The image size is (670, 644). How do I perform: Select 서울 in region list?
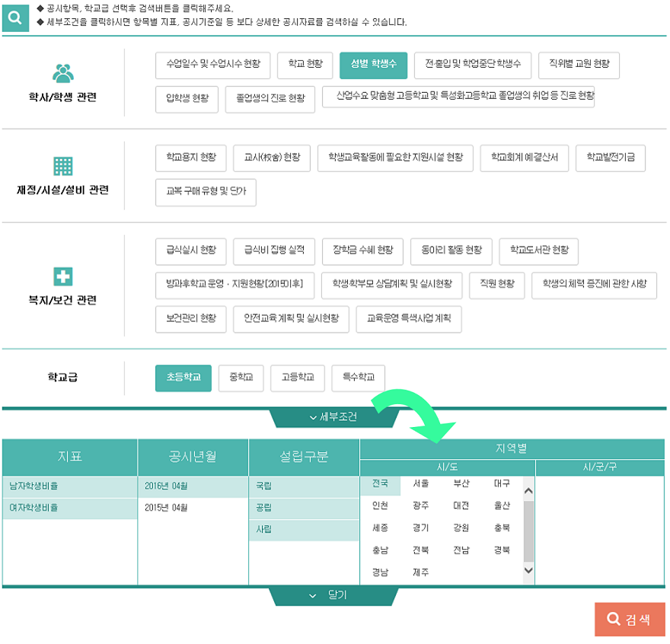[420, 484]
